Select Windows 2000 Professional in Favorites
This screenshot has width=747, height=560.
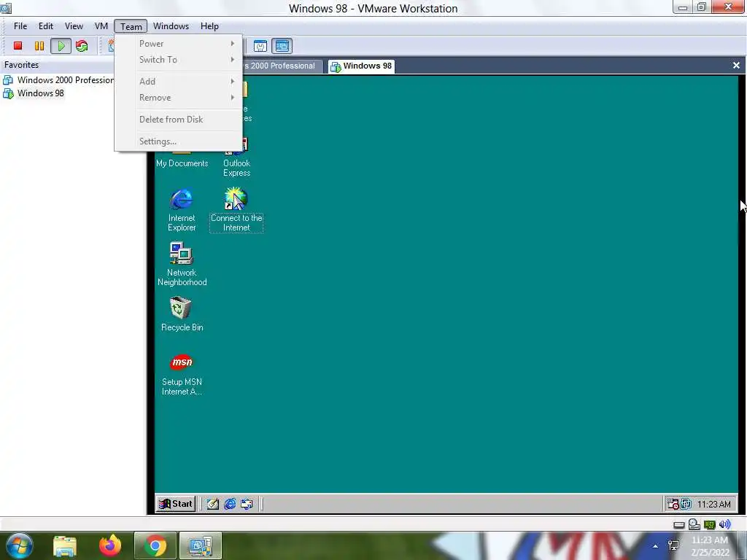point(58,80)
